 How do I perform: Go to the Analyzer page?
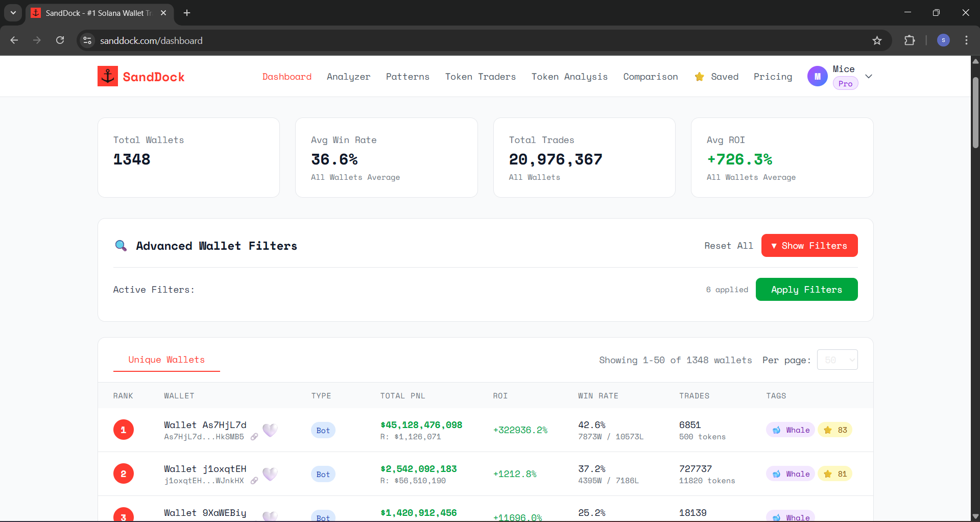click(x=349, y=77)
